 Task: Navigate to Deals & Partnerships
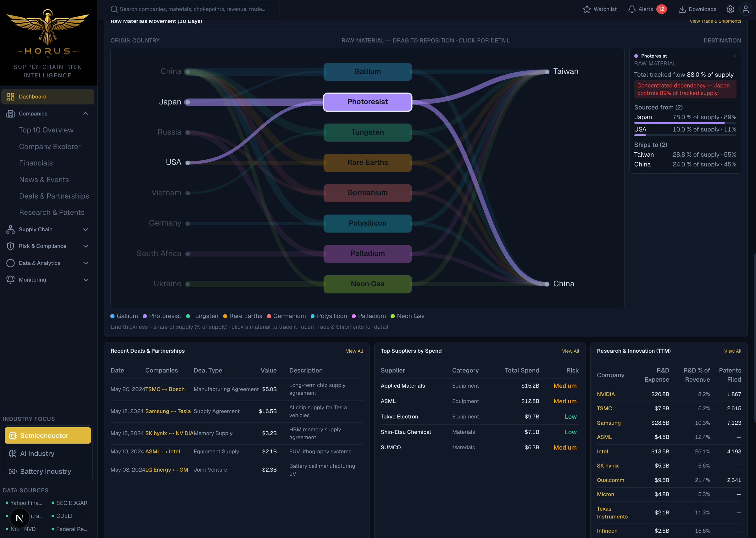click(x=54, y=196)
